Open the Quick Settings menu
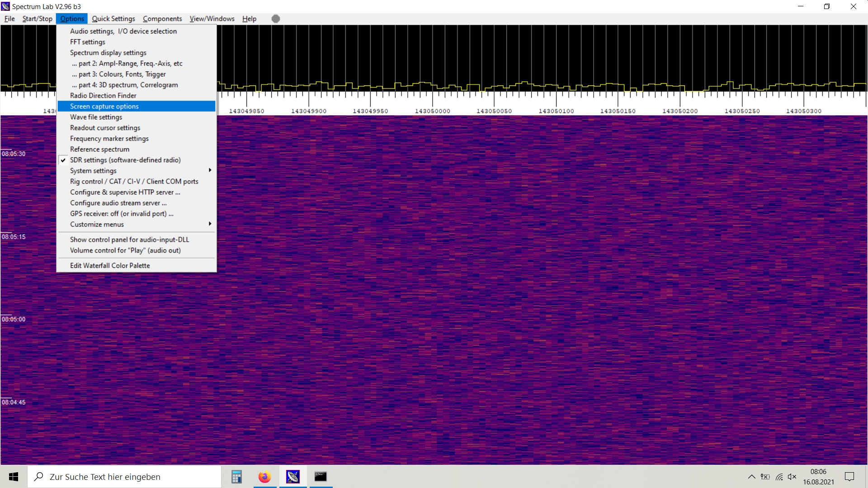The image size is (868, 488). (113, 19)
